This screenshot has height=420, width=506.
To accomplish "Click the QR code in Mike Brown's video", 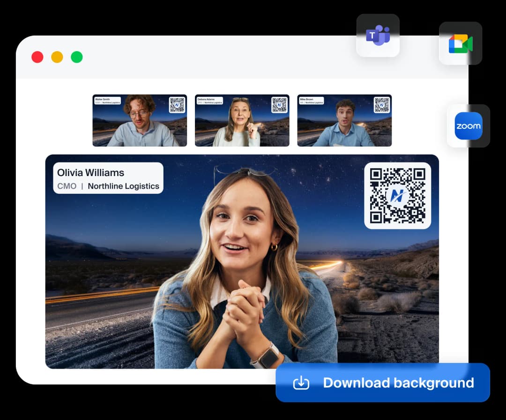I will tap(381, 105).
